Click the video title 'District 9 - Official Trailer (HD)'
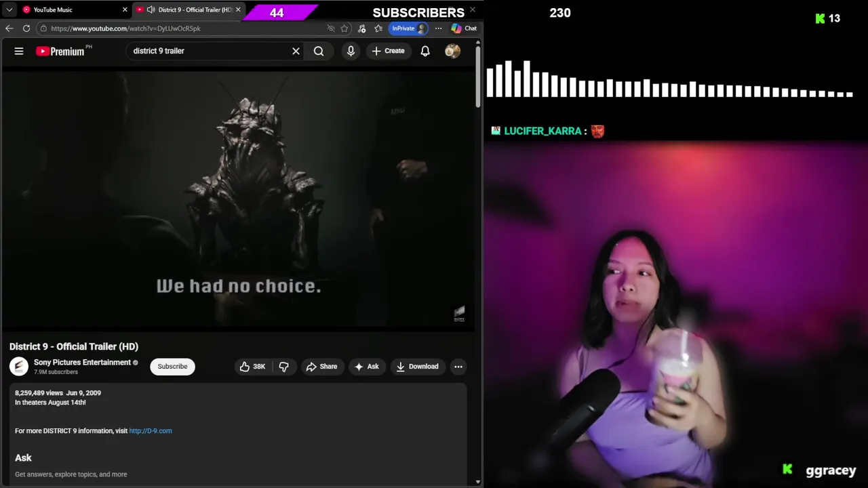 pyautogui.click(x=74, y=346)
